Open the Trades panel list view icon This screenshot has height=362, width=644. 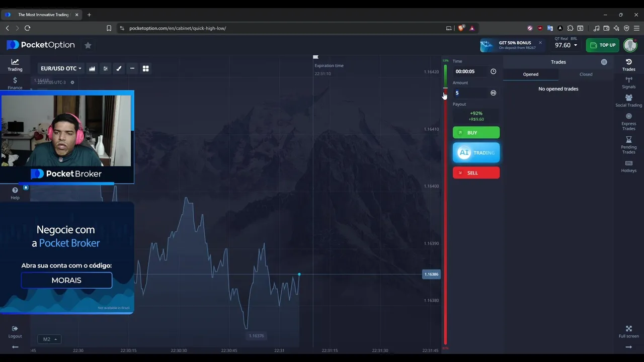point(604,62)
